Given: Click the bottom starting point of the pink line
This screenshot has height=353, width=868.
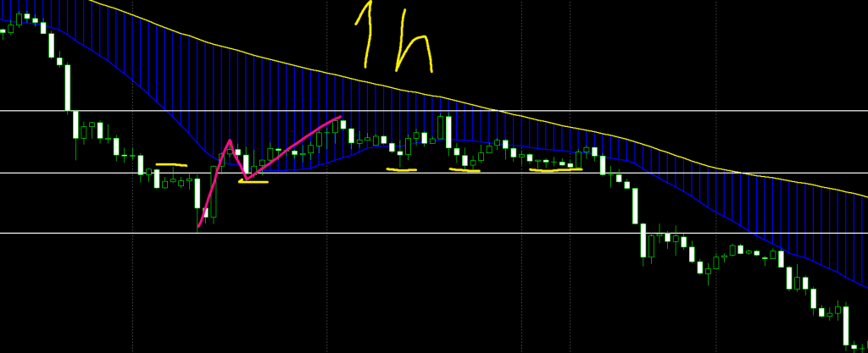Looking at the screenshot, I should click(198, 227).
